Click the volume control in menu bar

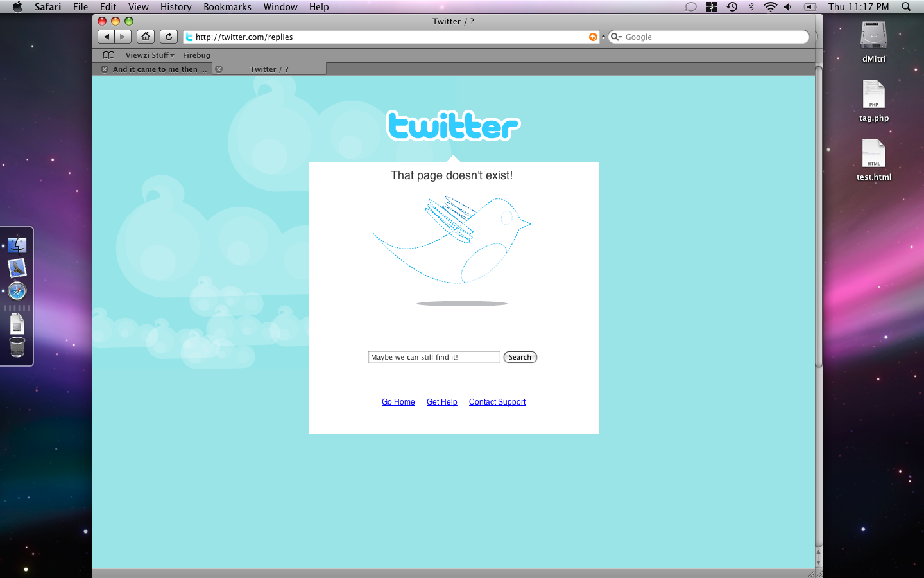coord(787,6)
